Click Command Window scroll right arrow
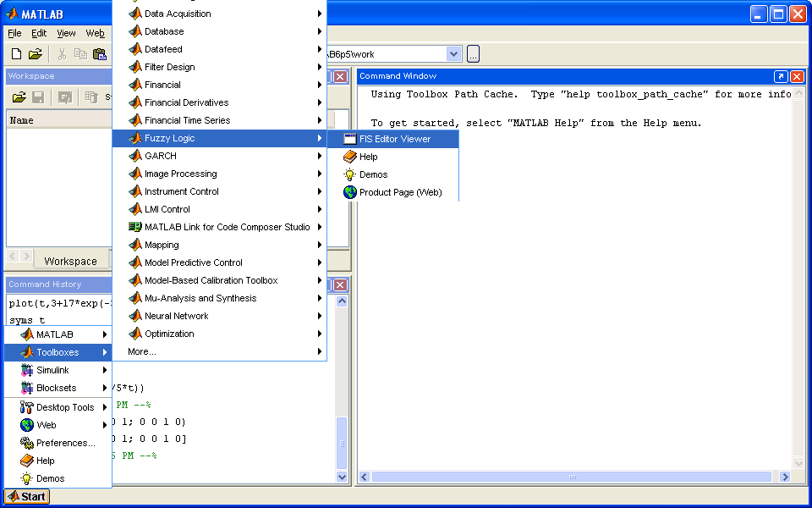812x508 pixels. coord(785,477)
